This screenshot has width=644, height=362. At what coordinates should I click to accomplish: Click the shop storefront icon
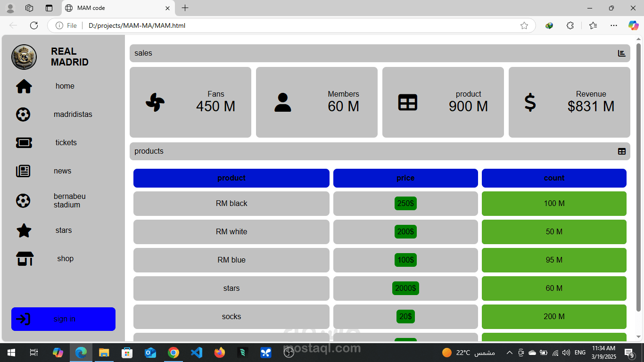pyautogui.click(x=25, y=259)
